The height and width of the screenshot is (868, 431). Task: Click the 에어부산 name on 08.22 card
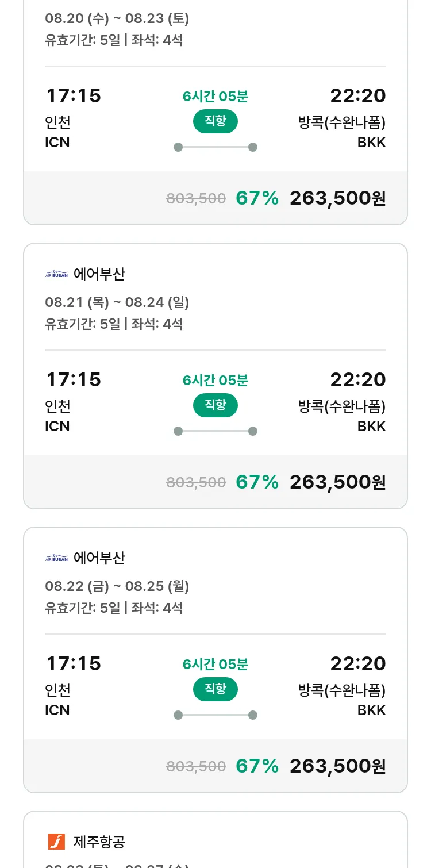pos(99,558)
